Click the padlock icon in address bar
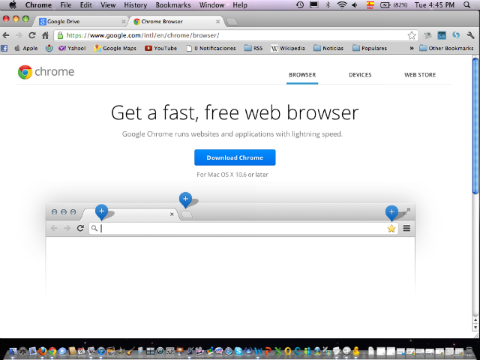 [x=60, y=35]
